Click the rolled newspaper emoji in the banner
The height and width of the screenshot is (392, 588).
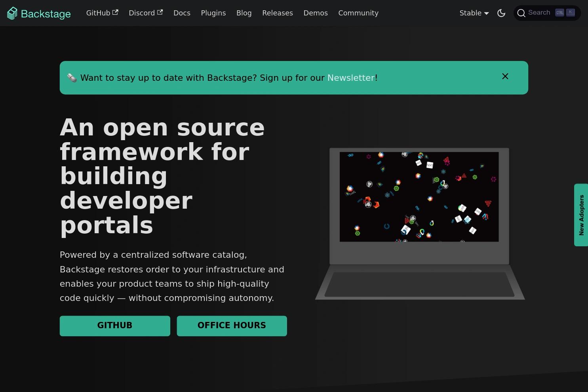tap(72, 78)
